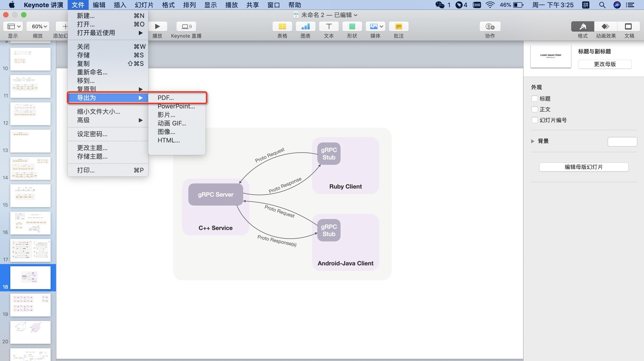The width and height of the screenshot is (644, 361).
Task: Open the Media picker
Action: coord(375,26)
